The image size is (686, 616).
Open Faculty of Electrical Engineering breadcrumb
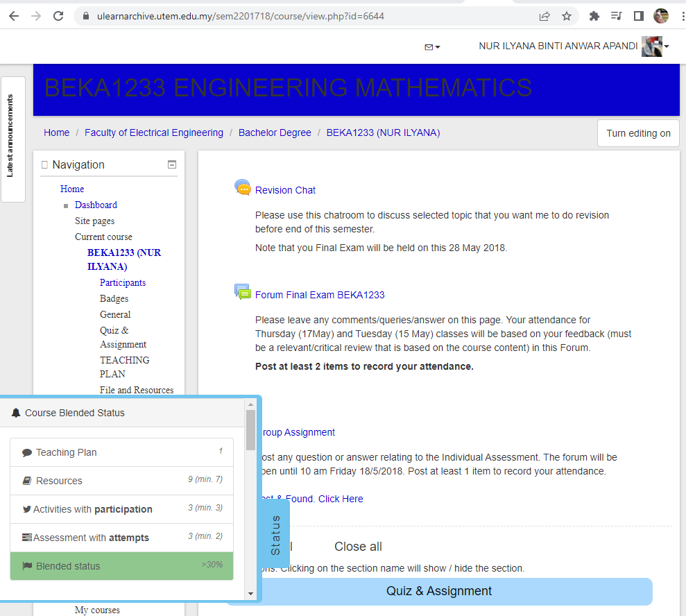point(154,132)
